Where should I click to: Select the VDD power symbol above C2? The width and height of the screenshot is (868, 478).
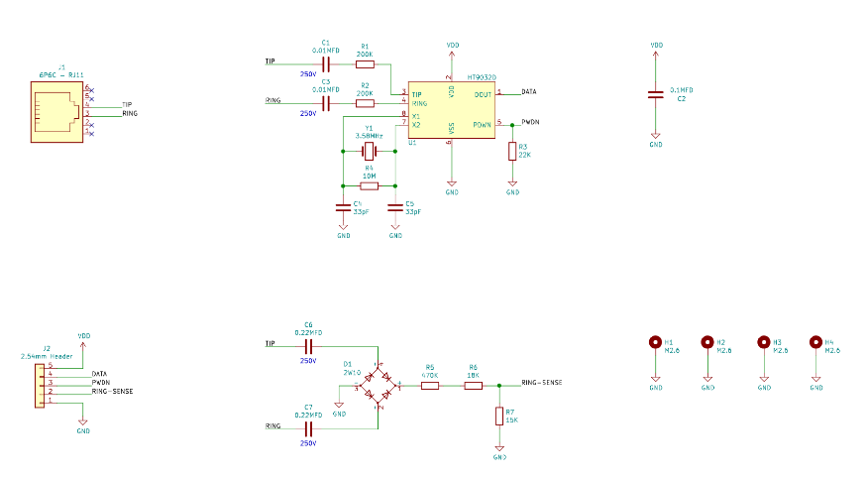pyautogui.click(x=655, y=46)
